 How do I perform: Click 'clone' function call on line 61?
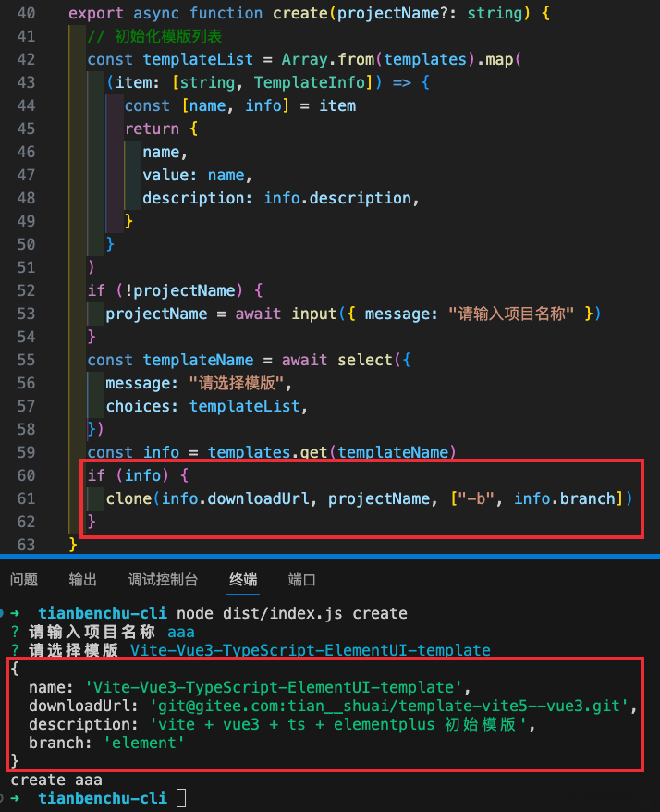(x=128, y=498)
